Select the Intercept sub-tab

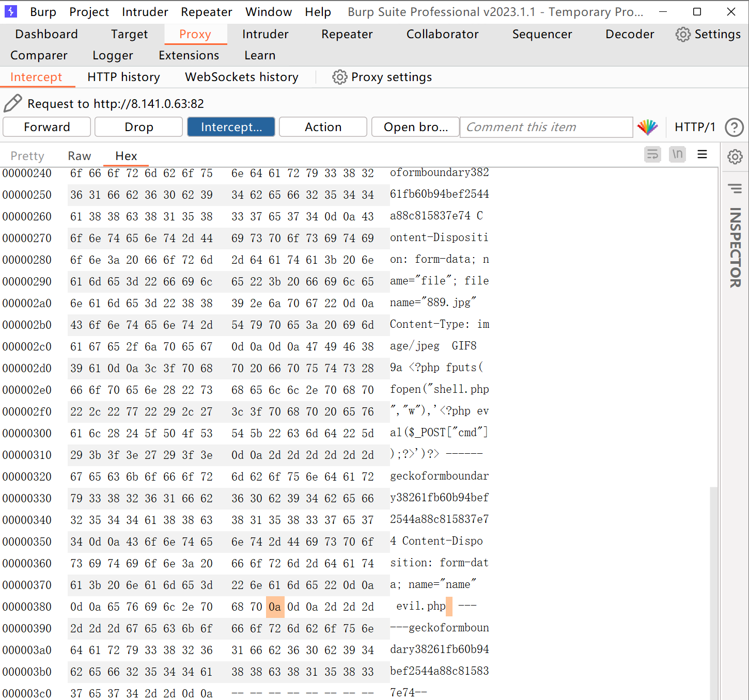coord(36,77)
